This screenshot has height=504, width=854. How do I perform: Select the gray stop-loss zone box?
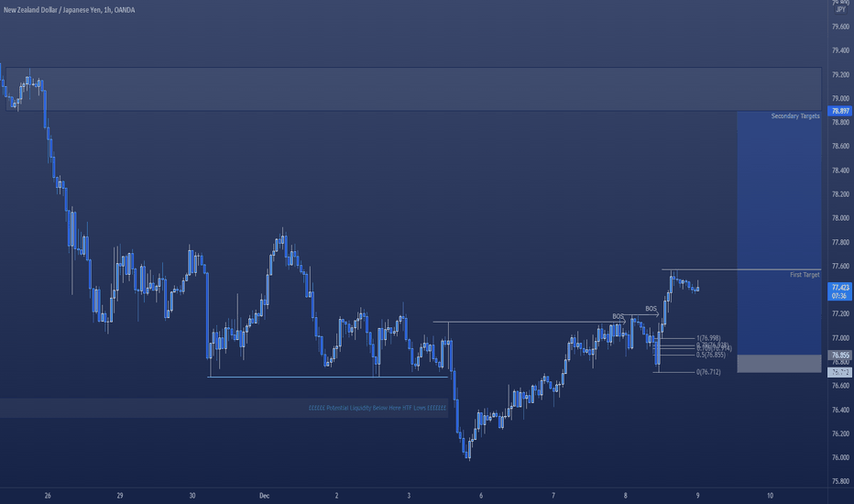(x=779, y=364)
